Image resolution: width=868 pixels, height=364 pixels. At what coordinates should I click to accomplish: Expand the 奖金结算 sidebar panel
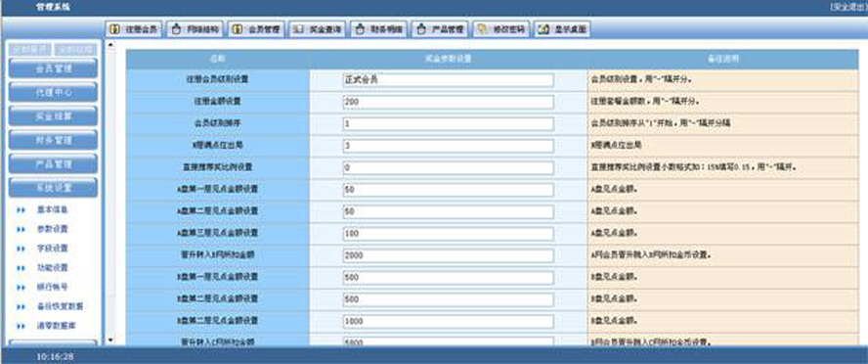53,116
